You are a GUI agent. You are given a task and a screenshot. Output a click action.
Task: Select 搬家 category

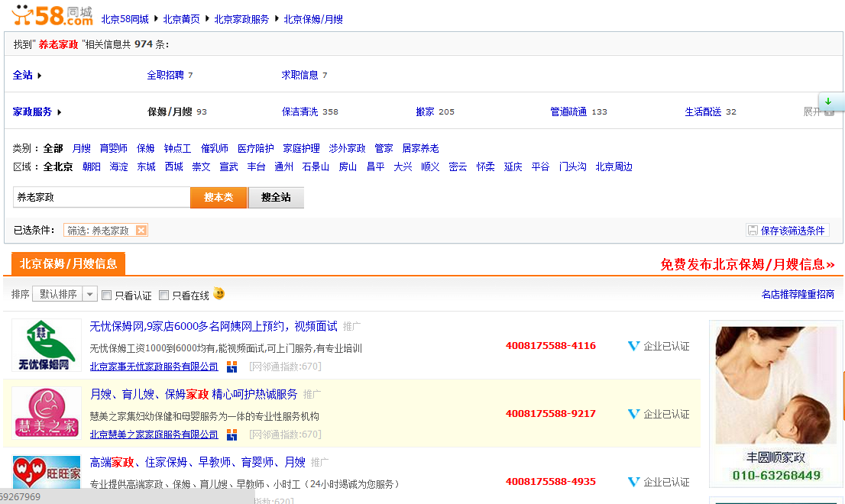[x=426, y=111]
